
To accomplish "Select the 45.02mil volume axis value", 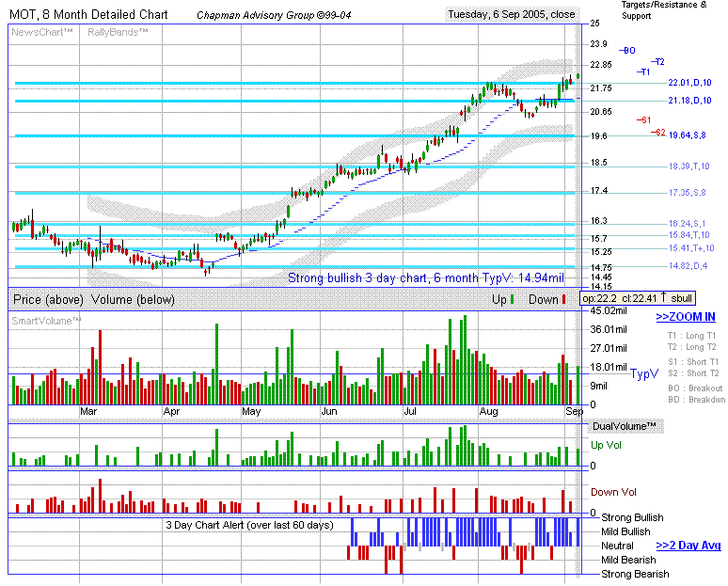I will (609, 310).
